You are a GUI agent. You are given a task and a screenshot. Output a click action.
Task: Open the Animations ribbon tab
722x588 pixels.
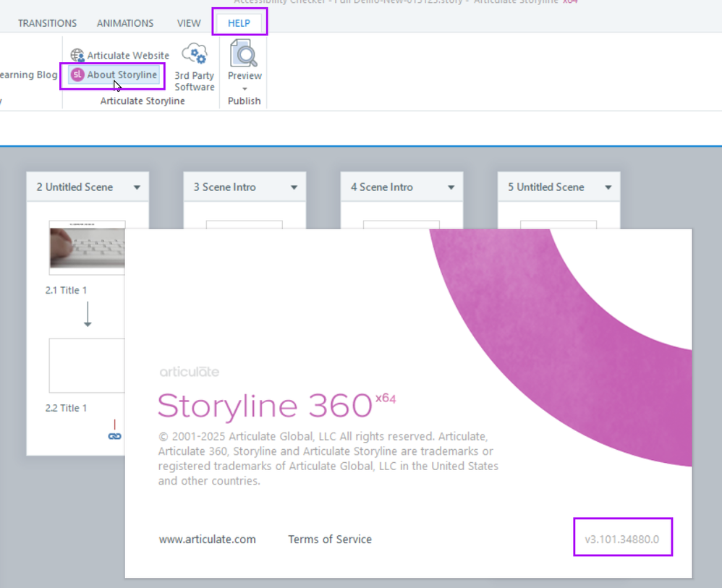[125, 23]
